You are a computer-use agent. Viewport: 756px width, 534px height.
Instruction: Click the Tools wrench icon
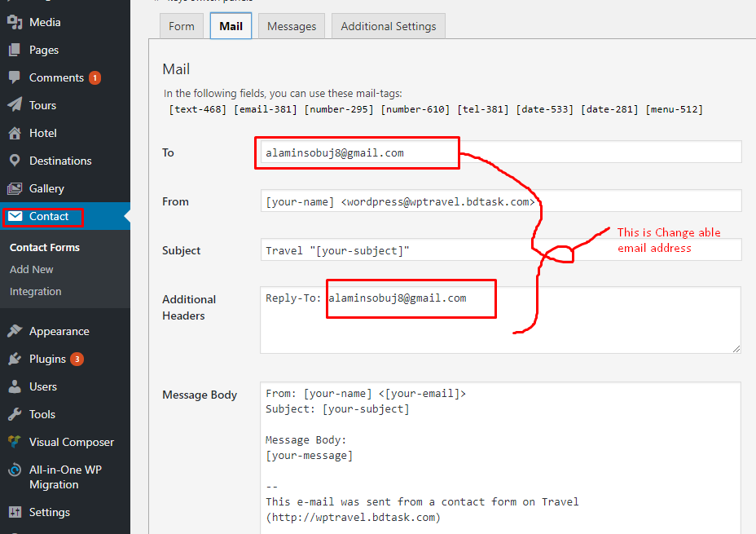click(15, 414)
